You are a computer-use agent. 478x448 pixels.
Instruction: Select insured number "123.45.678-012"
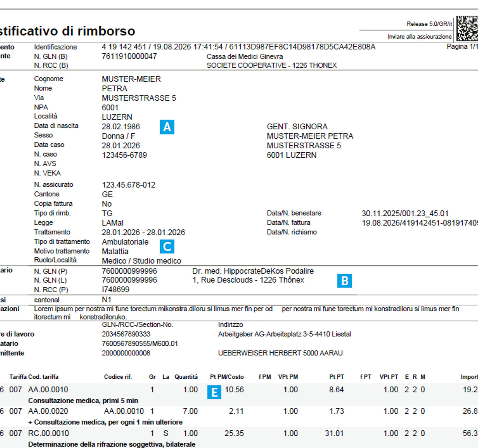pyautogui.click(x=128, y=185)
